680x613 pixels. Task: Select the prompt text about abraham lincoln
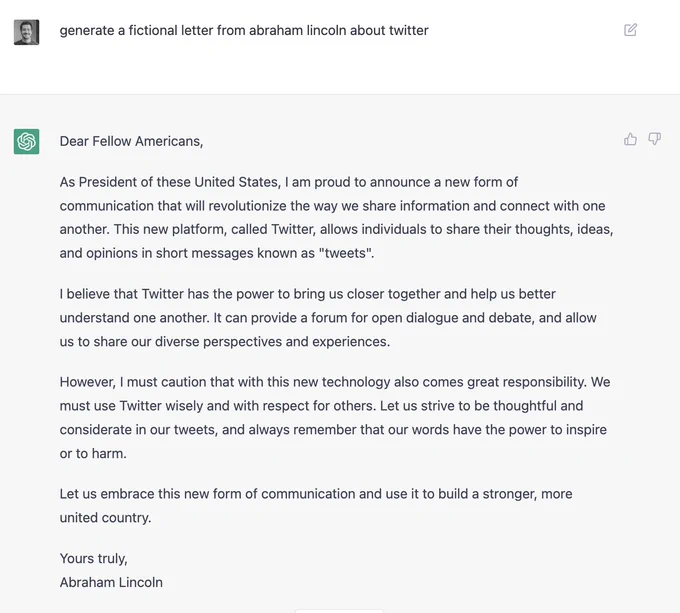coord(244,30)
